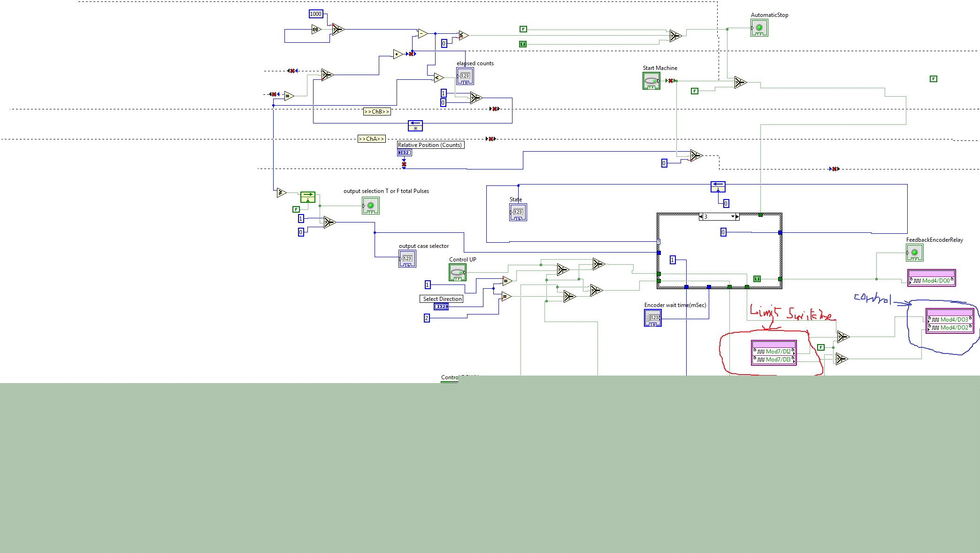Viewport: 980px width, 553px height.
Task: Click the Relative Position (Counts) label
Action: [430, 145]
